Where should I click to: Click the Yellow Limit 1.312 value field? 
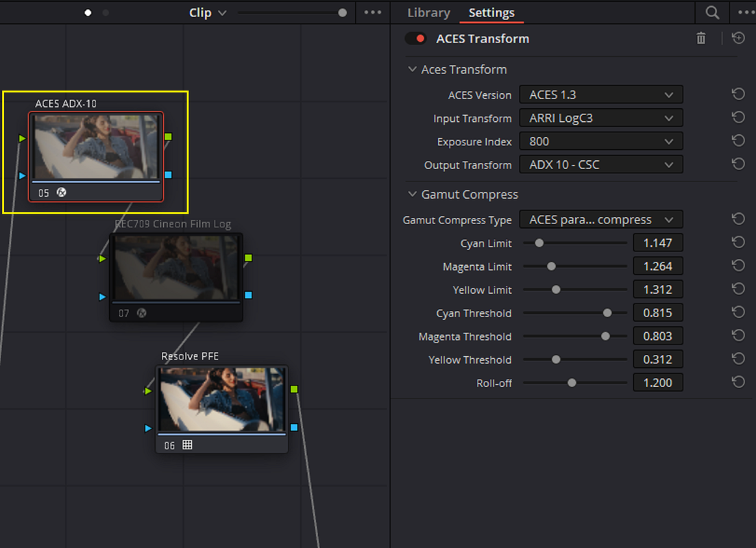coord(657,290)
